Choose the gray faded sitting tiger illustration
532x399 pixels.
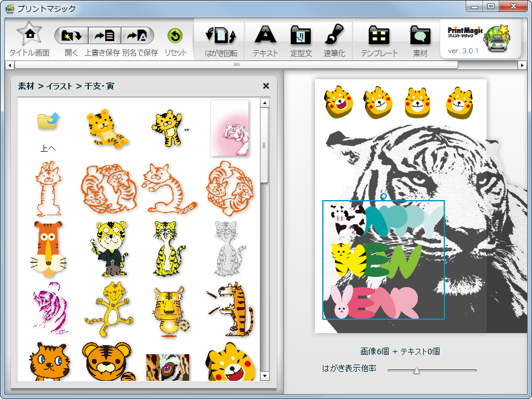click(230, 249)
